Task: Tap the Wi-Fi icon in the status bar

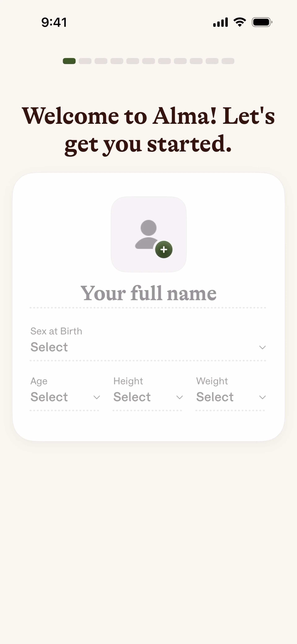Action: click(x=240, y=22)
